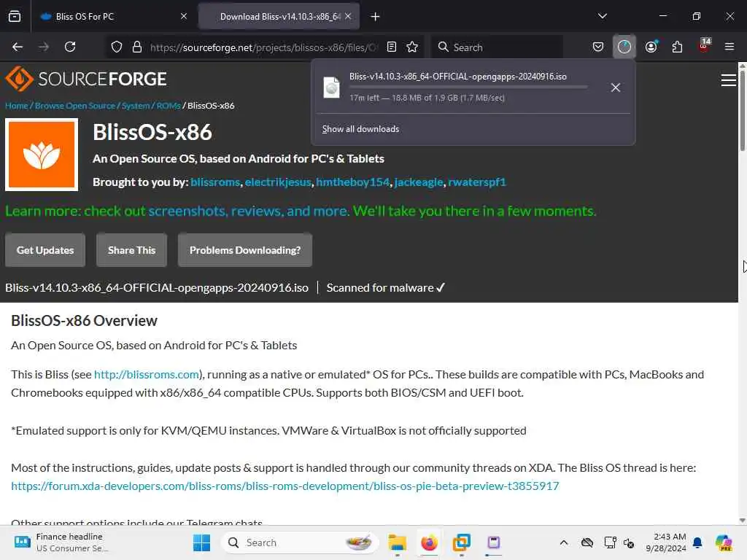The height and width of the screenshot is (560, 747).
Task: Click the BlissOS-x86 orange lotus project logo
Action: (42, 155)
